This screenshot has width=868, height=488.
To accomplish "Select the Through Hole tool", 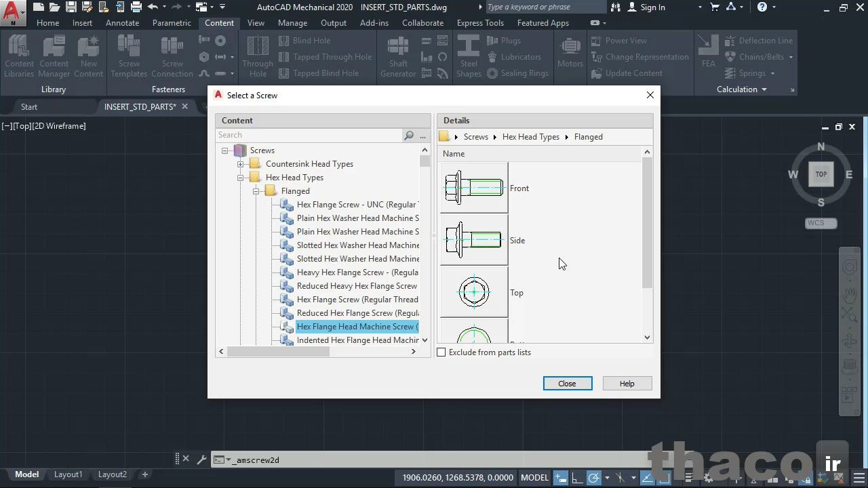I will pyautogui.click(x=258, y=56).
